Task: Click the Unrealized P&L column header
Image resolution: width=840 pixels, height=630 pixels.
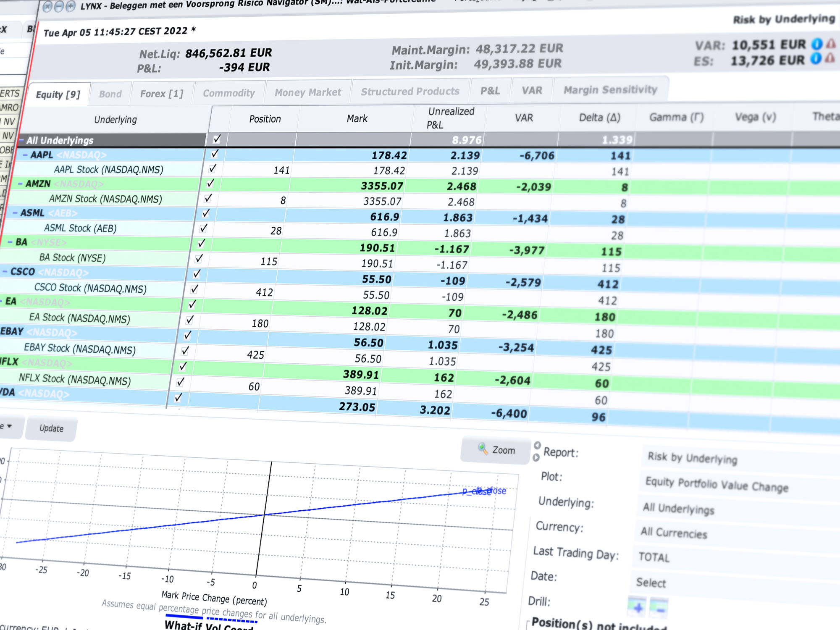Action: coord(450,118)
